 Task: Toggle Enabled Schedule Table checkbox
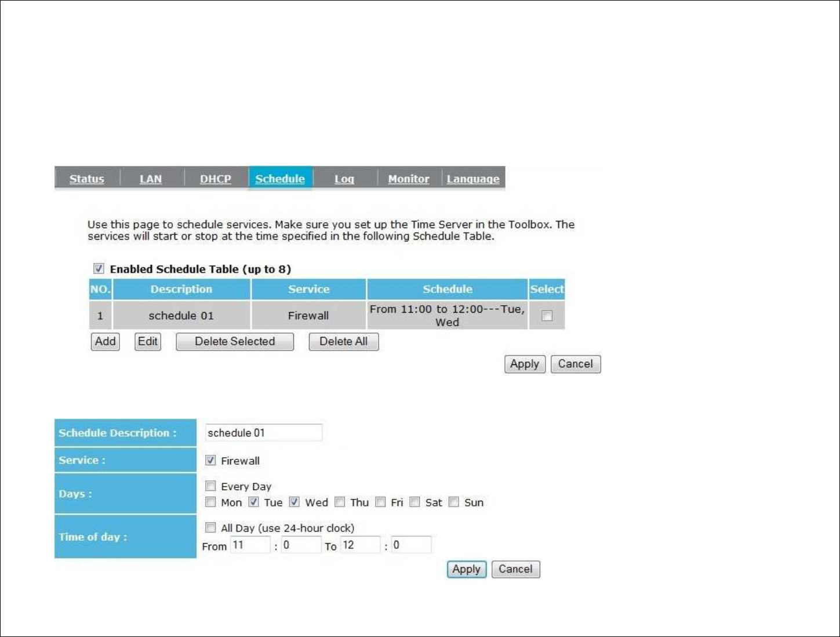click(x=99, y=269)
